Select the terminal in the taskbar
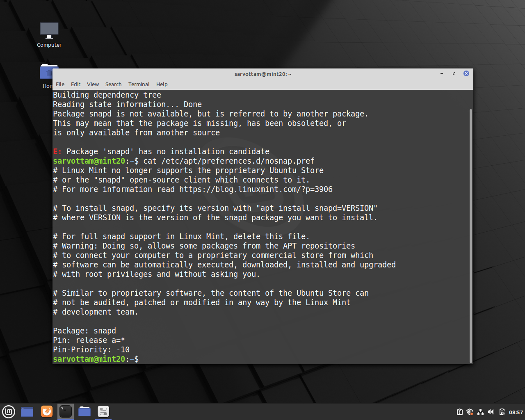This screenshot has height=420, width=525. point(65,411)
